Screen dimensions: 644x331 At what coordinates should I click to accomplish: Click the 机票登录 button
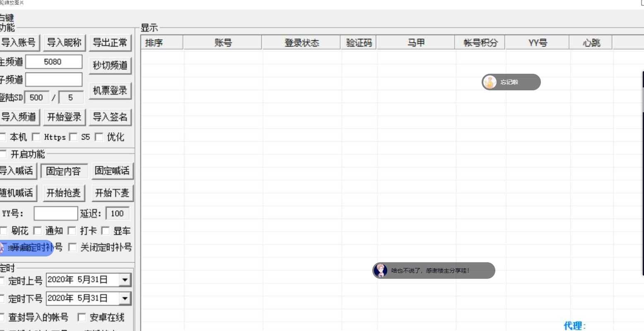110,91
